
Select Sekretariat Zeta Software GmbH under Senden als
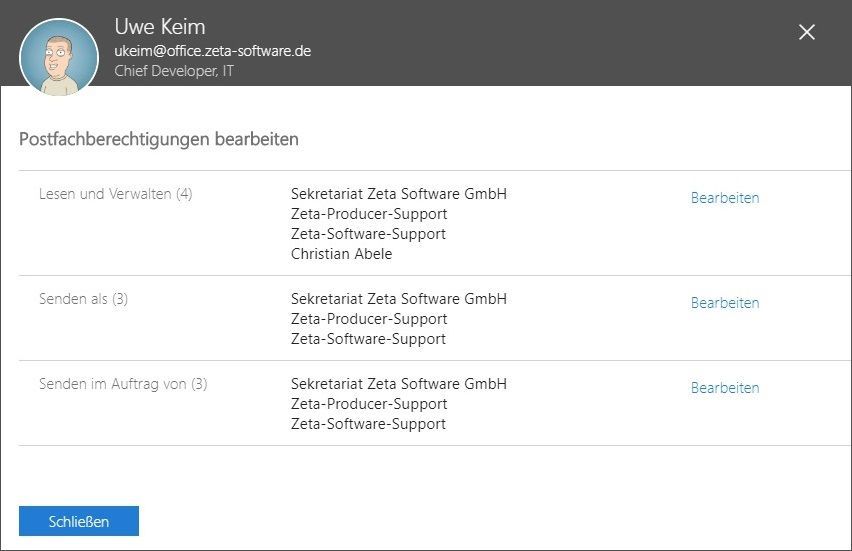(x=398, y=299)
